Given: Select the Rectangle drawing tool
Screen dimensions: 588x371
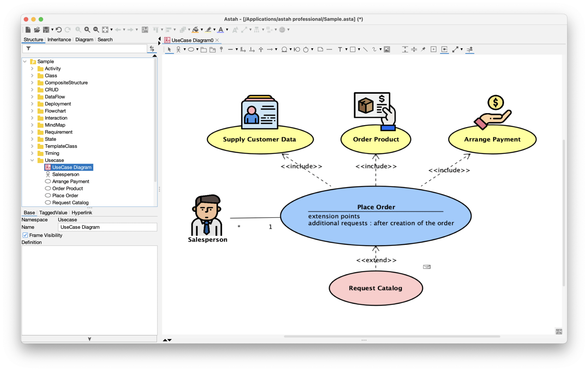Looking at the screenshot, I should pos(352,49).
